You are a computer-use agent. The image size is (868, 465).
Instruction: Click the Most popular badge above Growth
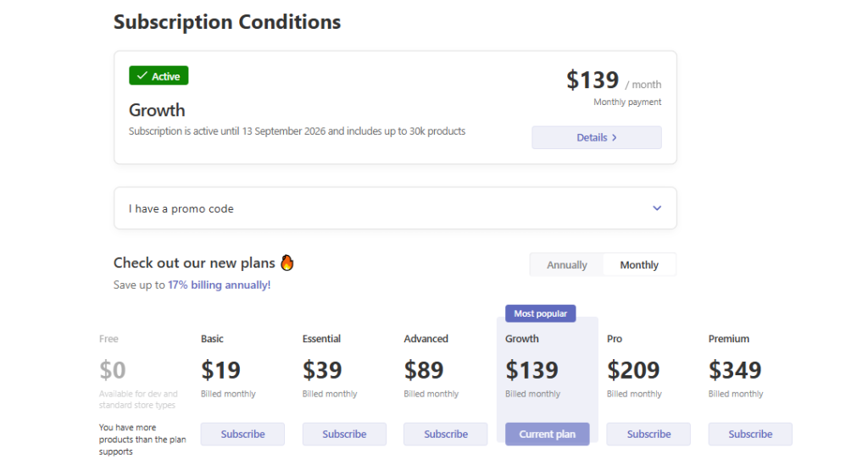[x=540, y=313]
